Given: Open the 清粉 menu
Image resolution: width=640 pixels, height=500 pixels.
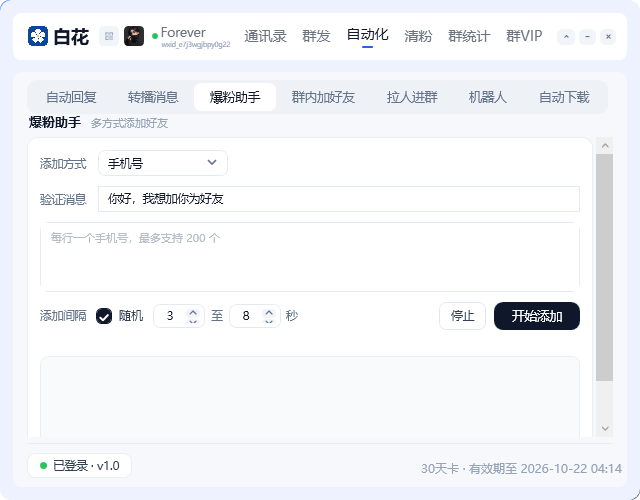Looking at the screenshot, I should tap(418, 36).
